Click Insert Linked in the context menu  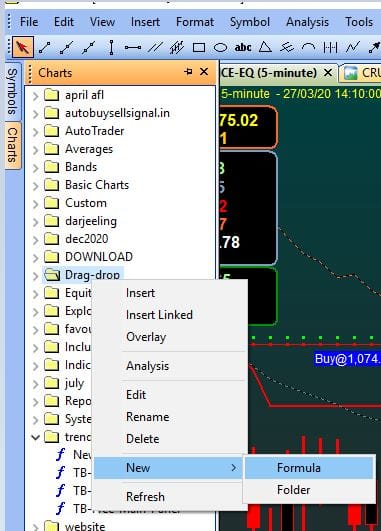tap(159, 315)
